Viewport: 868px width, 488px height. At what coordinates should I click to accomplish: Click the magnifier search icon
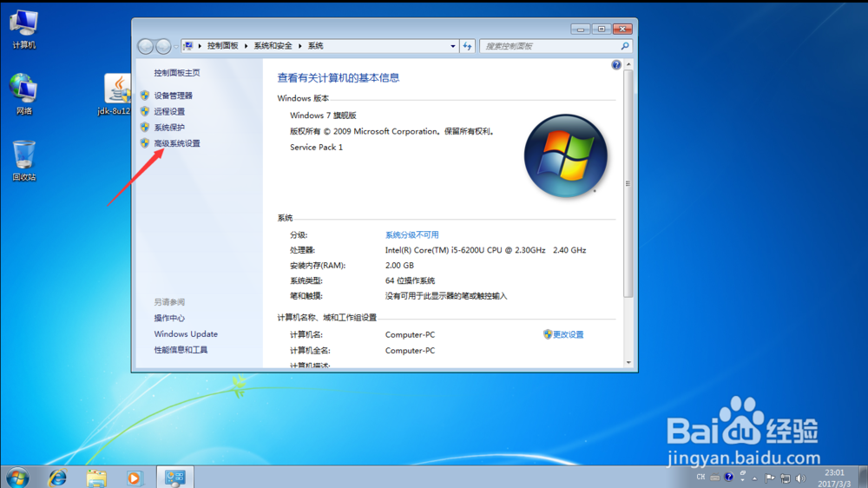(x=625, y=46)
